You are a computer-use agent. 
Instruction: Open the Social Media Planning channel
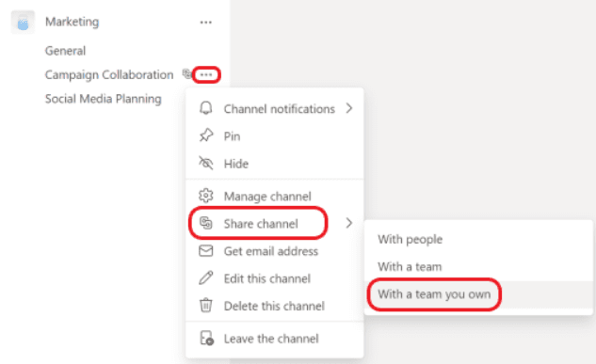click(103, 99)
